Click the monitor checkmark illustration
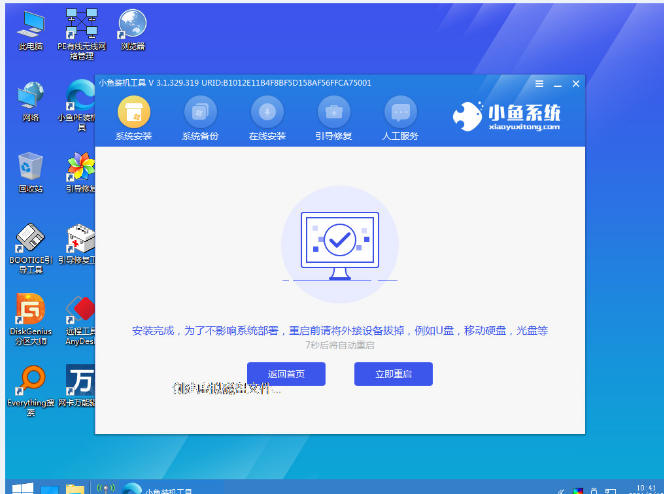 tap(339, 242)
